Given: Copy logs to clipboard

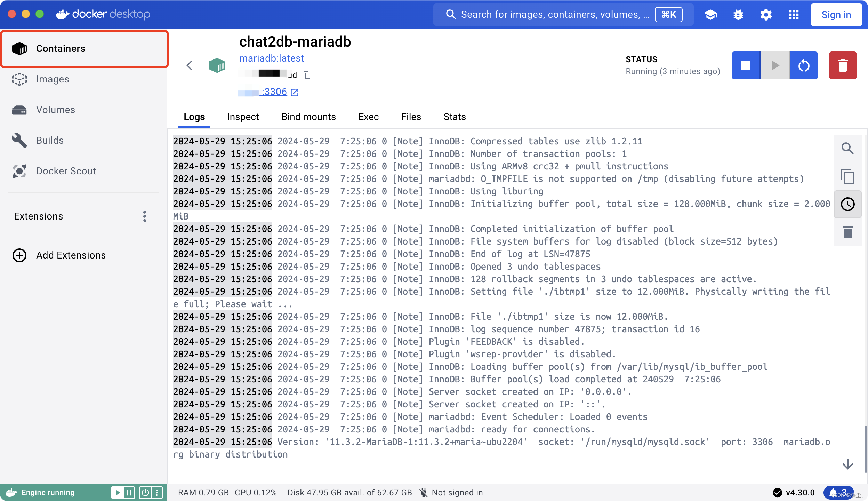Looking at the screenshot, I should point(848,176).
